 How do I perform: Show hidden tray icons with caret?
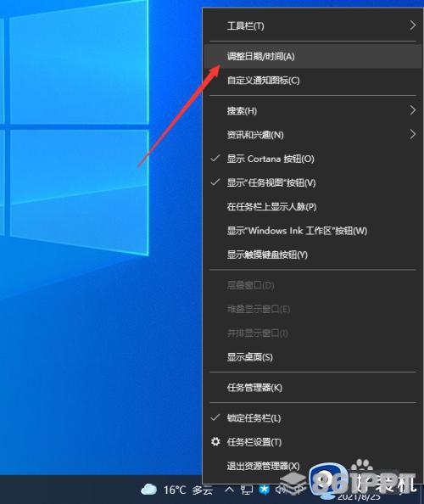pyautogui.click(x=229, y=490)
